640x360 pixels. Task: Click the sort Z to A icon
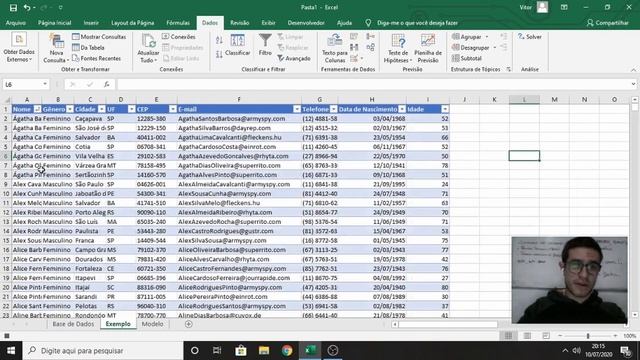pyautogui.click(x=219, y=54)
